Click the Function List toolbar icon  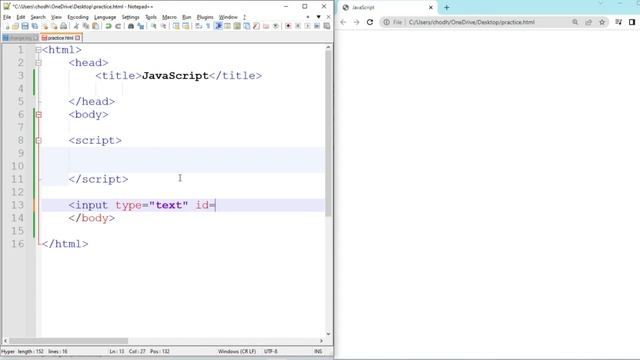[x=256, y=26]
